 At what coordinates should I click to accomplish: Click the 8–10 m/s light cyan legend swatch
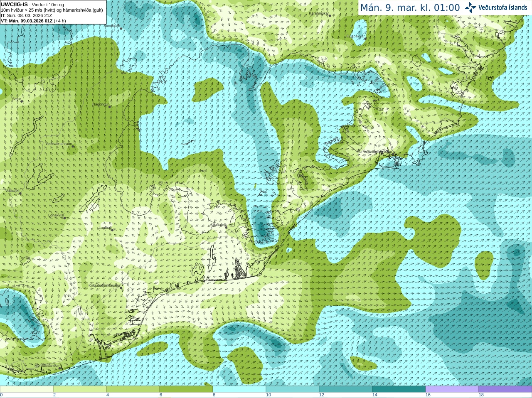point(239,389)
